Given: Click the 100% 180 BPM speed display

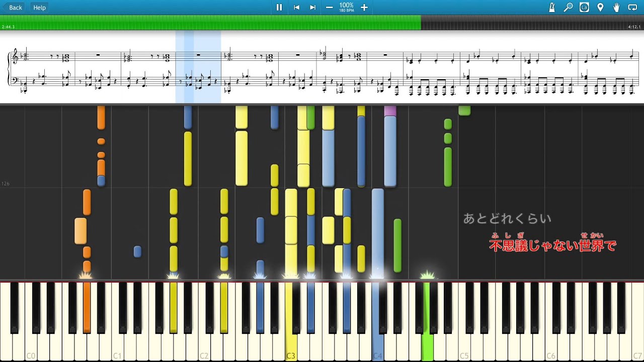Looking at the screenshot, I should click(346, 8).
